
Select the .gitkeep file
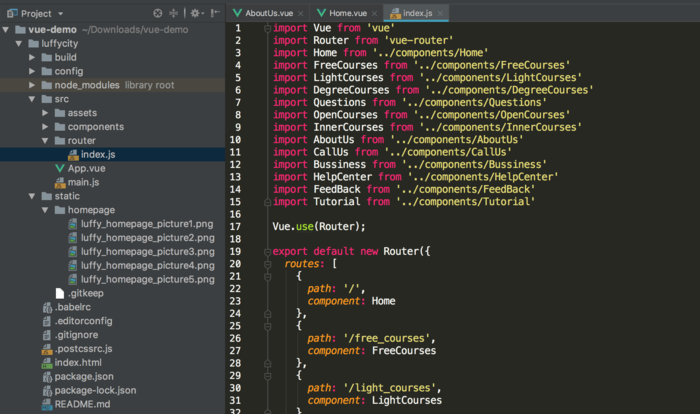click(x=85, y=293)
